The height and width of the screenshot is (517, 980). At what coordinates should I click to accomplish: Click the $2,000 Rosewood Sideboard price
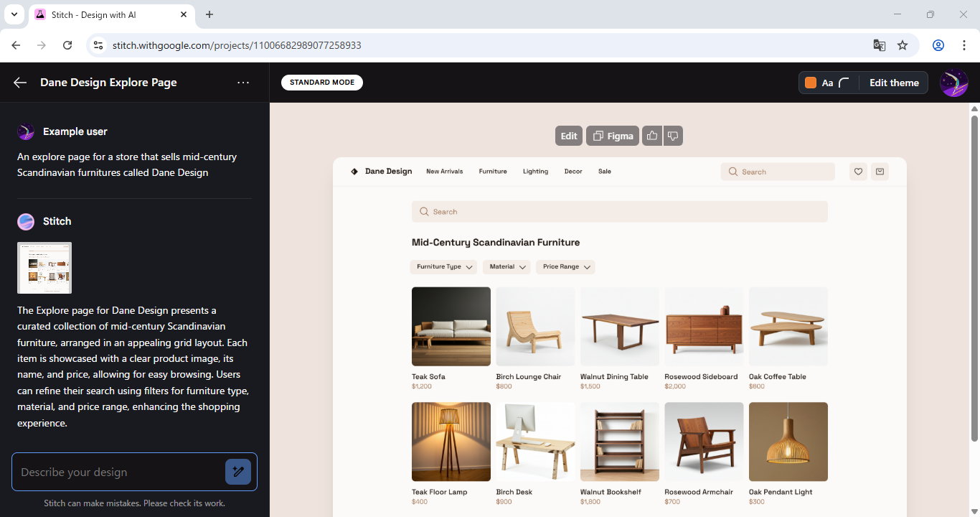pos(675,386)
